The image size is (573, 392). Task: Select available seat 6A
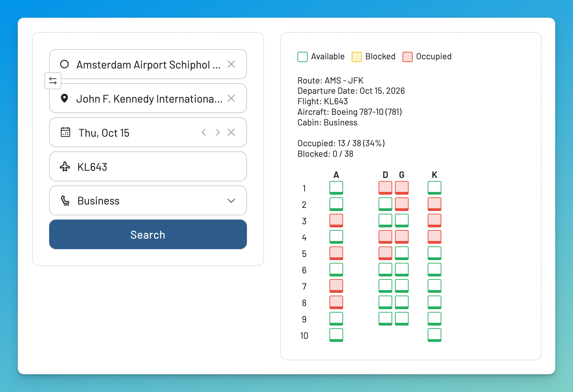point(336,270)
